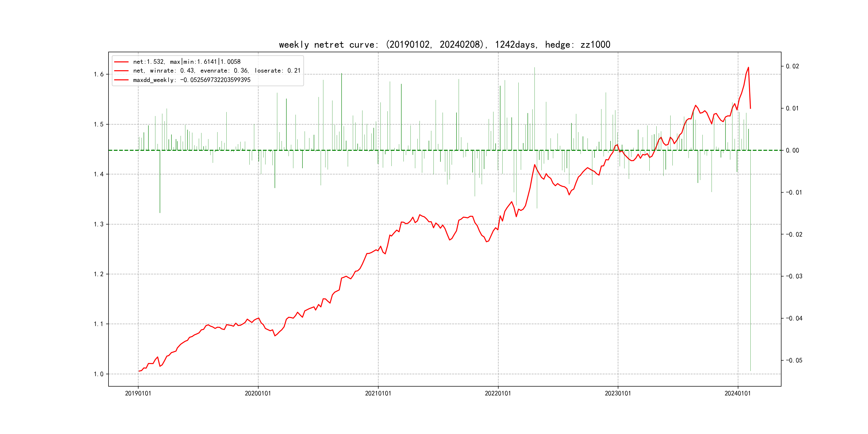Image resolution: width=868 pixels, height=434 pixels.
Task: Click the chart title 'weekly netret curve'
Action: 444,44
